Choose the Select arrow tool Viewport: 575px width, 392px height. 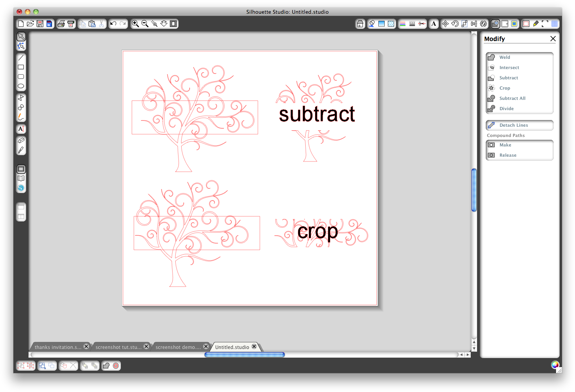click(x=21, y=36)
